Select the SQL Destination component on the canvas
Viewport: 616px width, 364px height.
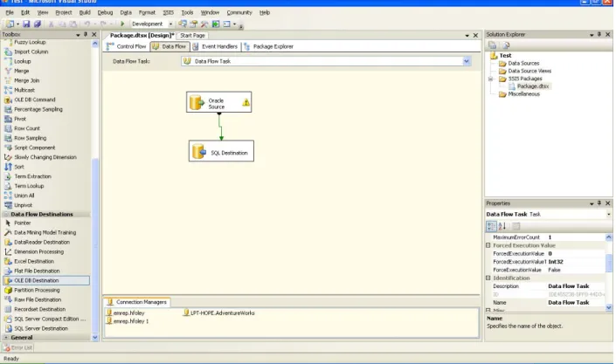(x=221, y=151)
